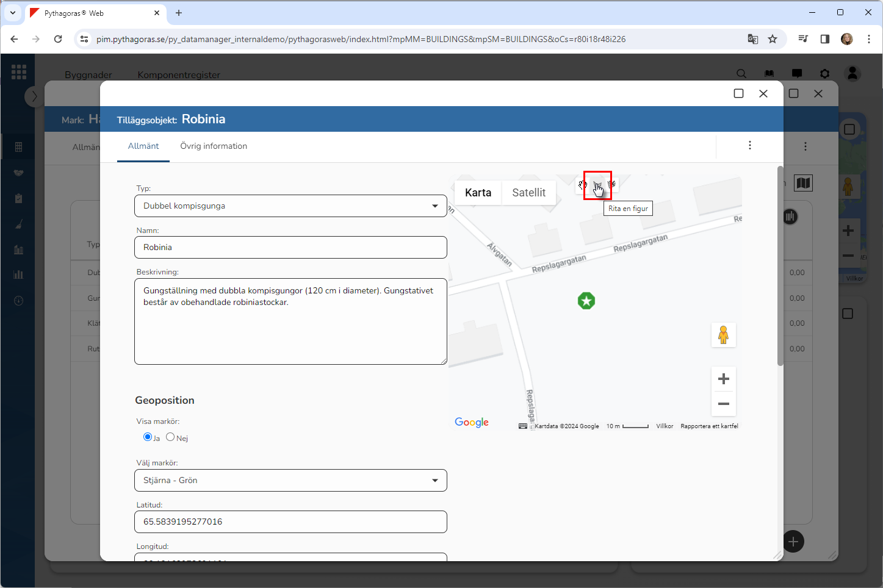The height and width of the screenshot is (588, 883).
Task: Open Google Translate icon in address bar
Action: click(753, 39)
